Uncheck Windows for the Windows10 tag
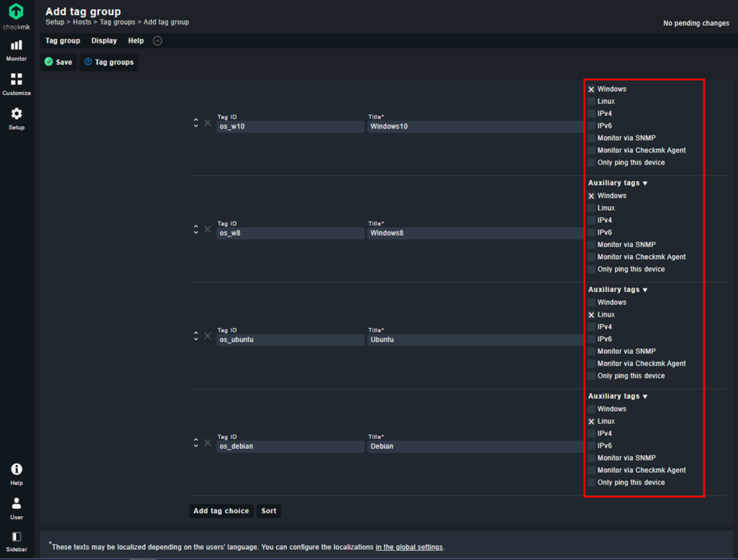Screen dimensions: 738x560 [591, 89]
